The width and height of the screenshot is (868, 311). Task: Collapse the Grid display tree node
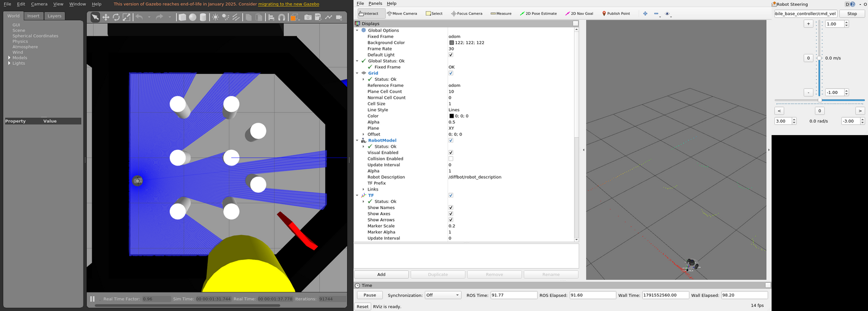click(357, 73)
